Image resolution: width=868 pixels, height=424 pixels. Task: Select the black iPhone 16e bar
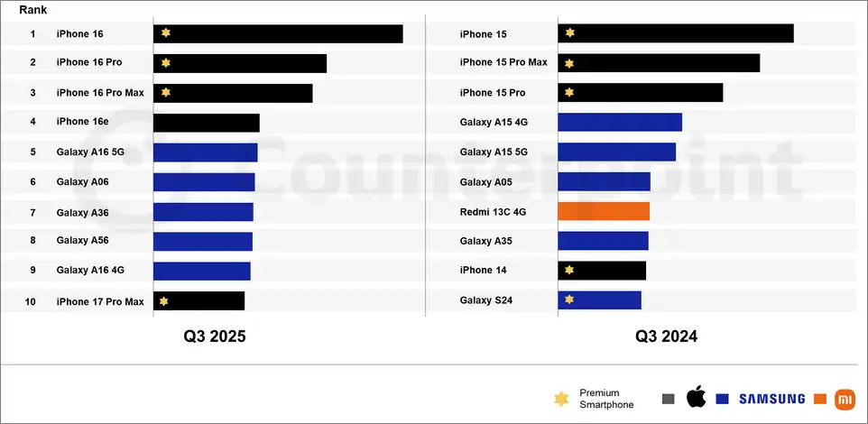tap(207, 123)
